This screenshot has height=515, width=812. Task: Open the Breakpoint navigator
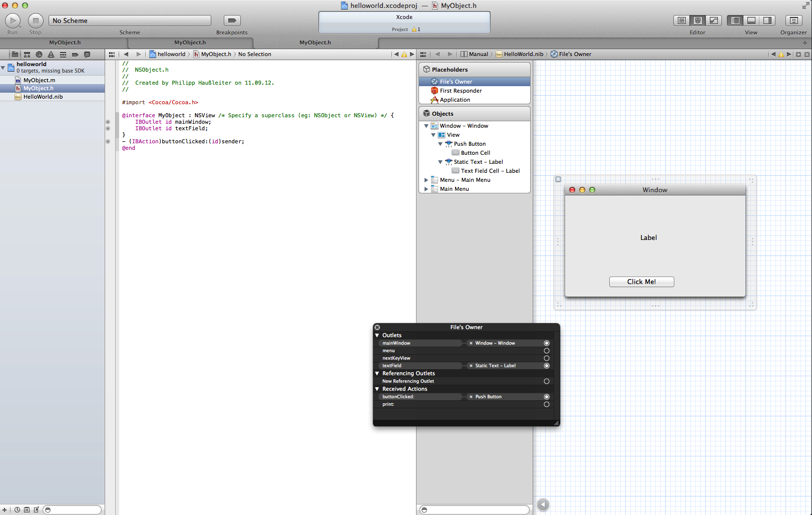pos(75,54)
